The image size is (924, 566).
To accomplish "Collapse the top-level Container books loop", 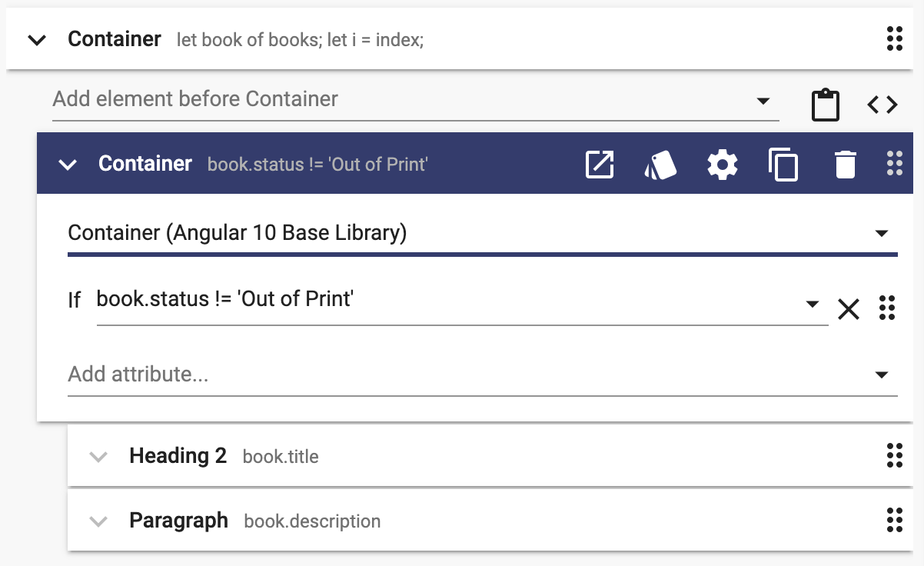I will pos(37,40).
